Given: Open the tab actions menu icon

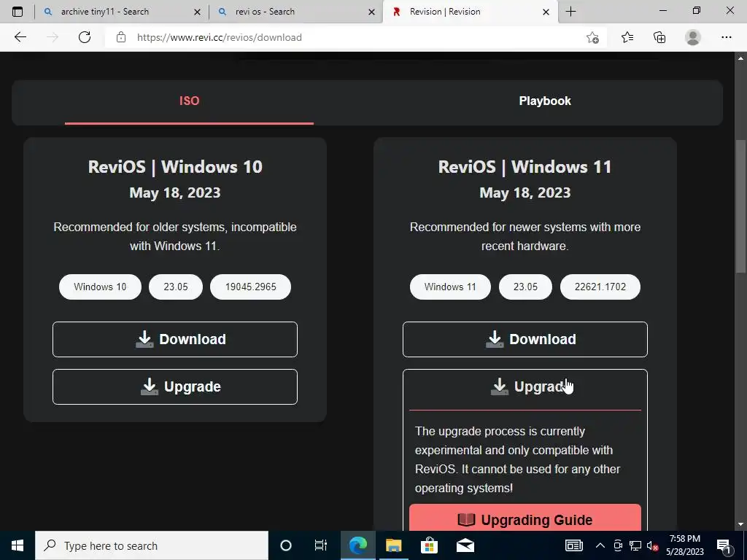Looking at the screenshot, I should [x=18, y=12].
